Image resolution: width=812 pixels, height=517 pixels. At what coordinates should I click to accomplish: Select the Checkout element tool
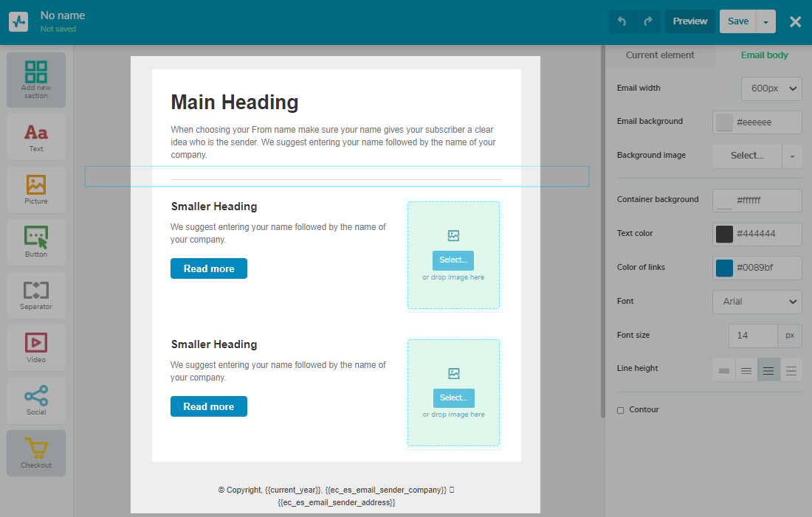coord(35,453)
